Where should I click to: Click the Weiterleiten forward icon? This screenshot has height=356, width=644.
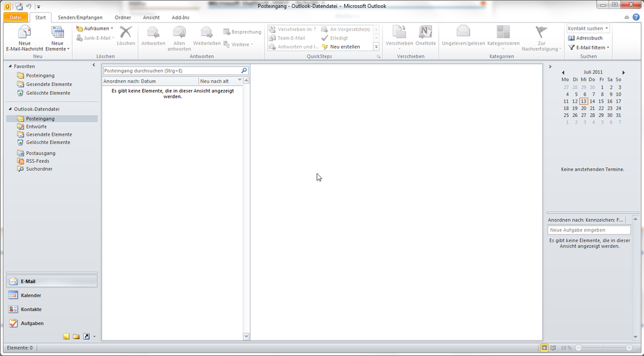207,36
